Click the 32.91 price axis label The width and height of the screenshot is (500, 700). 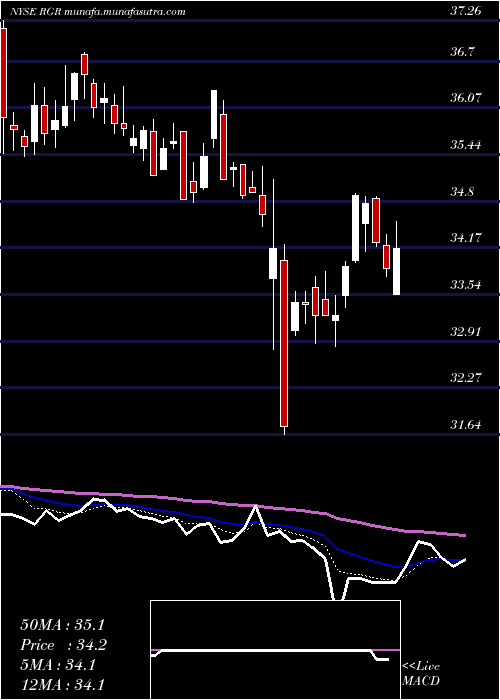click(x=466, y=332)
